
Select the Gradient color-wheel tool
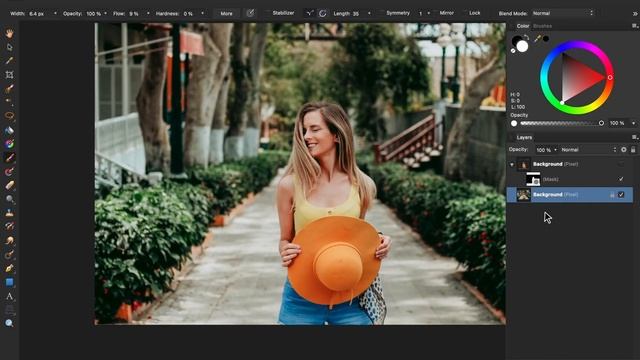click(x=9, y=144)
